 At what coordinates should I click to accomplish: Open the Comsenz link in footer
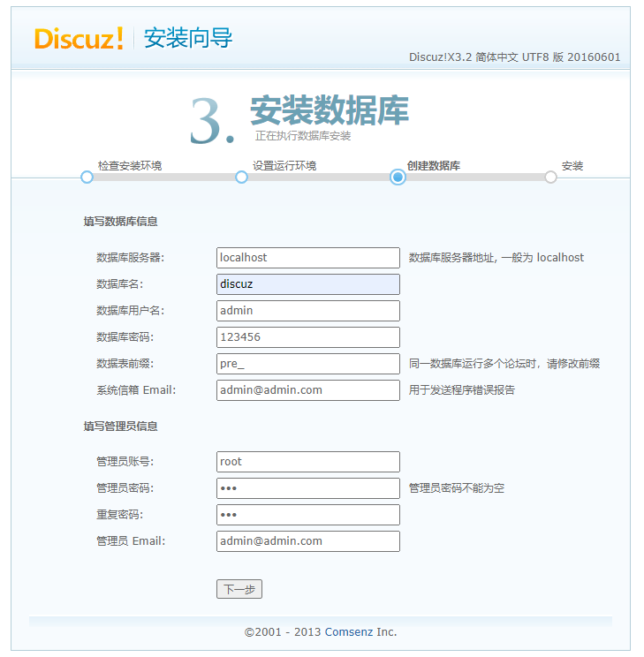pyautogui.click(x=349, y=632)
